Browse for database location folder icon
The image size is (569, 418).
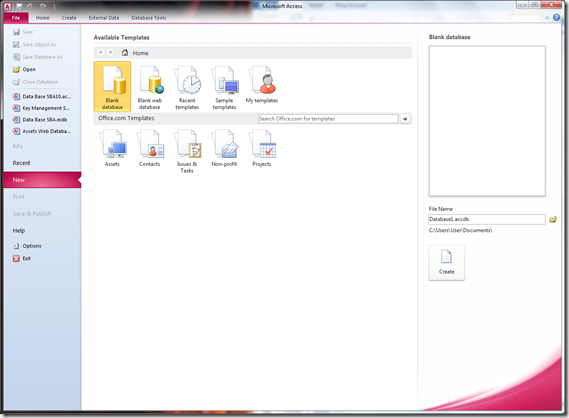tap(553, 219)
